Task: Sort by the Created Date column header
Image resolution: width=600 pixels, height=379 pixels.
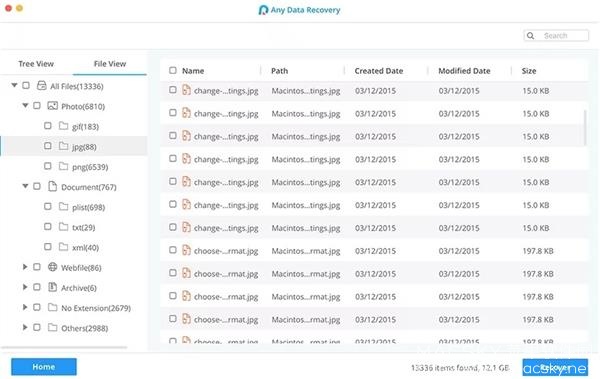Action: pos(379,71)
